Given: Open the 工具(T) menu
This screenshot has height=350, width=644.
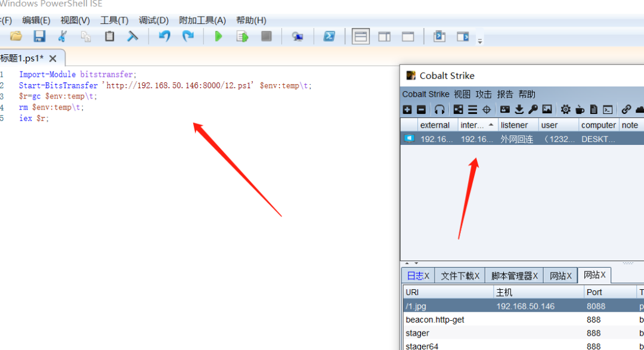Looking at the screenshot, I should click(114, 20).
